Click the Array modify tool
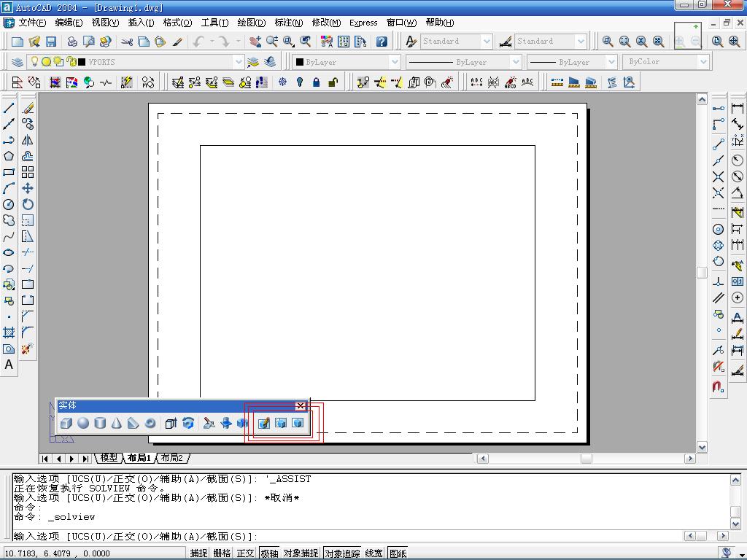The height and width of the screenshot is (560, 747). (x=28, y=172)
